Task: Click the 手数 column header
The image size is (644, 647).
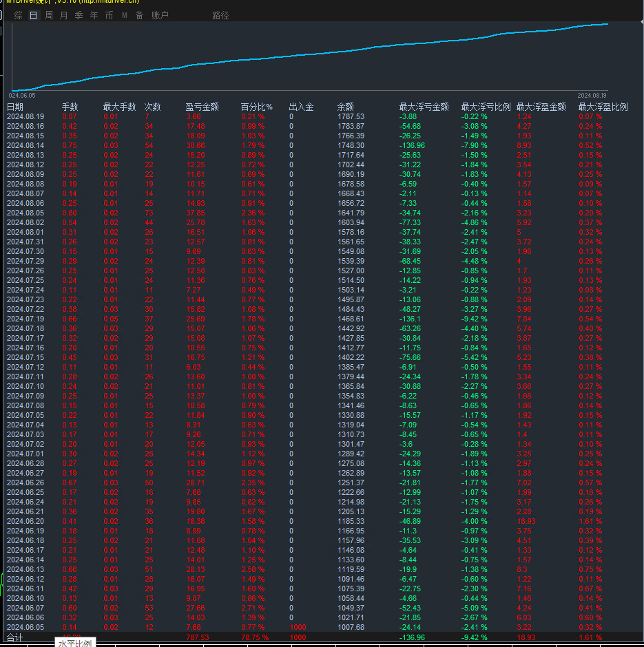Action: point(70,107)
